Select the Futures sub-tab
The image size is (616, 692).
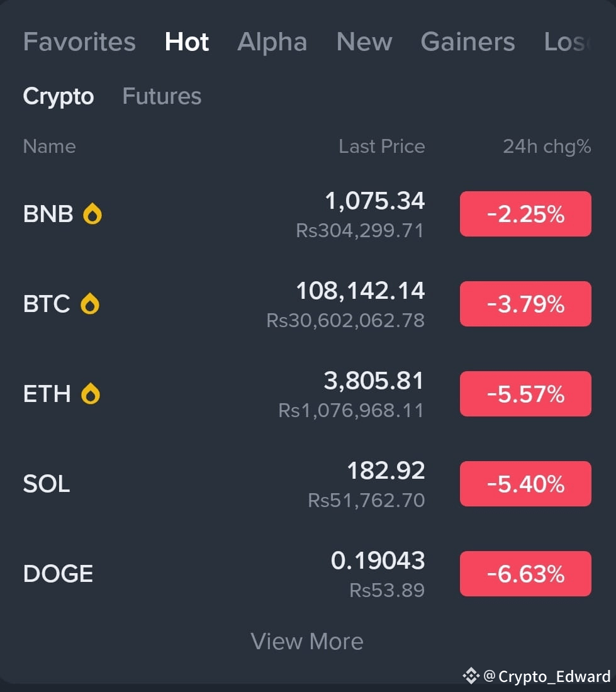[x=162, y=96]
